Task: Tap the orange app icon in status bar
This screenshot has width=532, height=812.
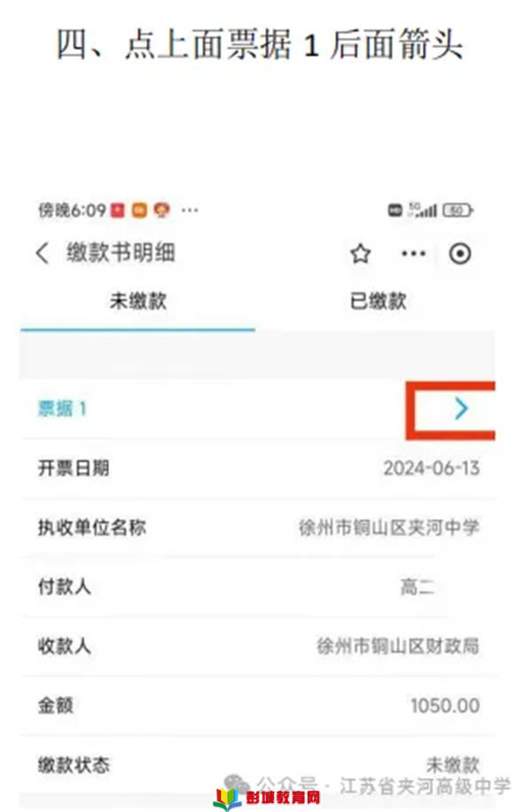Action: point(139,210)
